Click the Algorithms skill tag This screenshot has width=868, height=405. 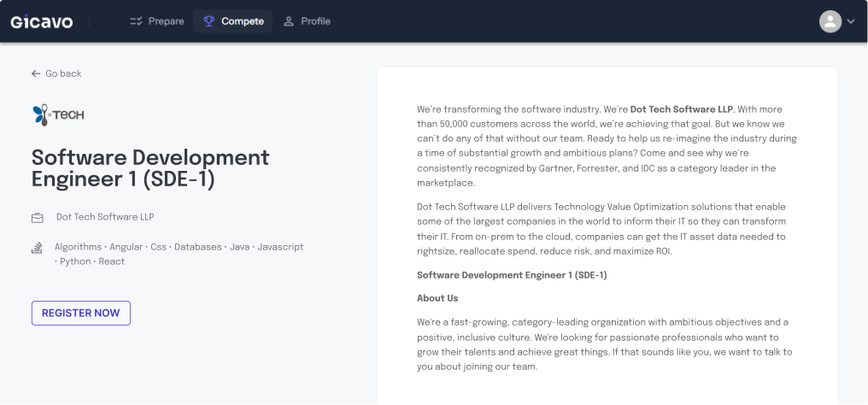tap(78, 247)
